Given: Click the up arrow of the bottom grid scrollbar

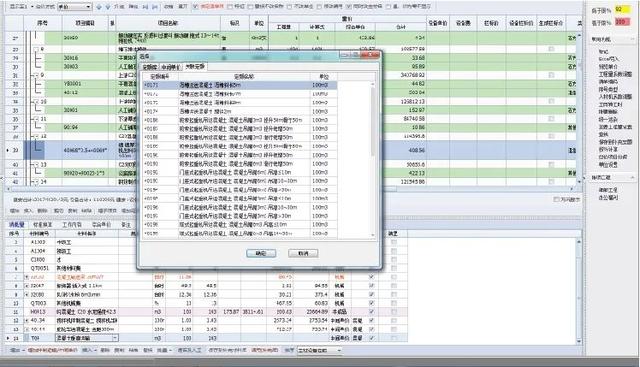Looking at the screenshot, I should pyautogui.click(x=579, y=242).
